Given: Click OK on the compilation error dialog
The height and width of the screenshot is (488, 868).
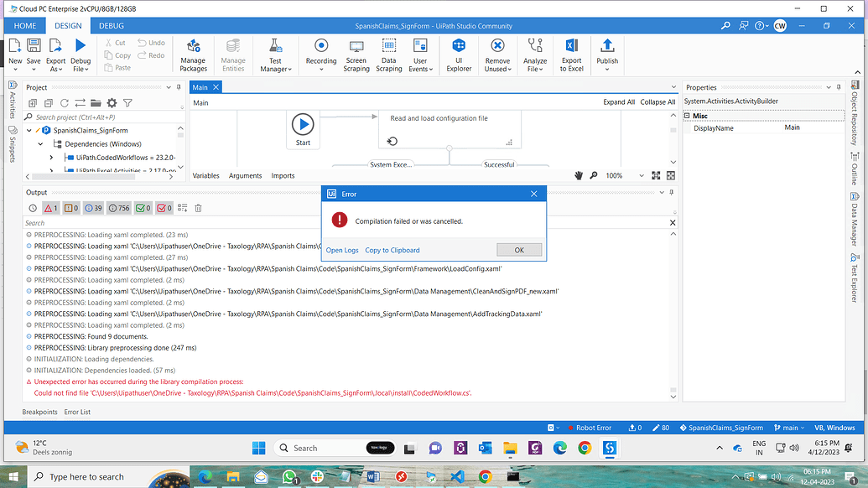Looking at the screenshot, I should click(519, 249).
